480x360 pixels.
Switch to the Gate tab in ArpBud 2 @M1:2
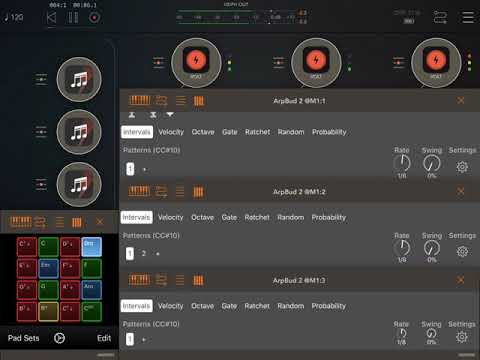pyautogui.click(x=229, y=217)
